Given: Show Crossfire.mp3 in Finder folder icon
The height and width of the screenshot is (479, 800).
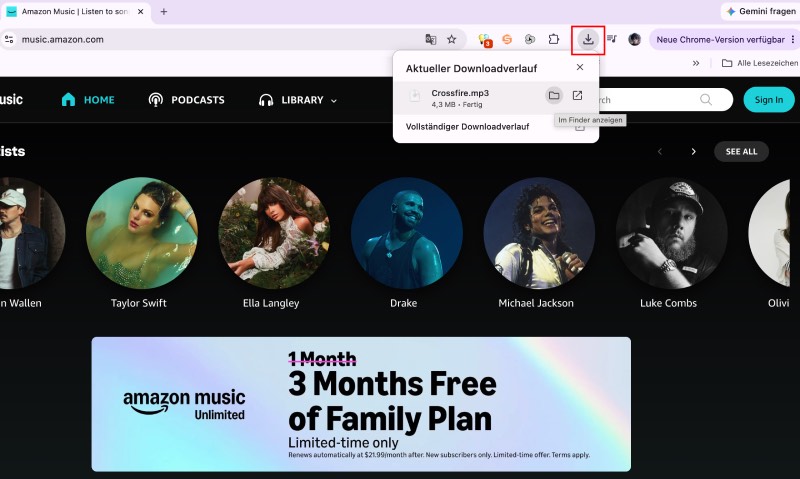Looking at the screenshot, I should click(x=554, y=95).
